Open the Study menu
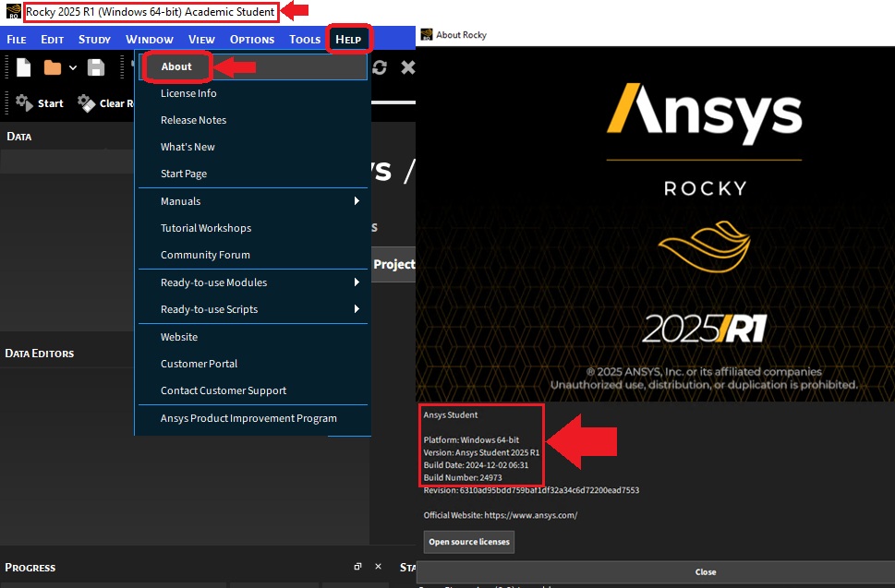This screenshot has width=895, height=588. [x=95, y=40]
